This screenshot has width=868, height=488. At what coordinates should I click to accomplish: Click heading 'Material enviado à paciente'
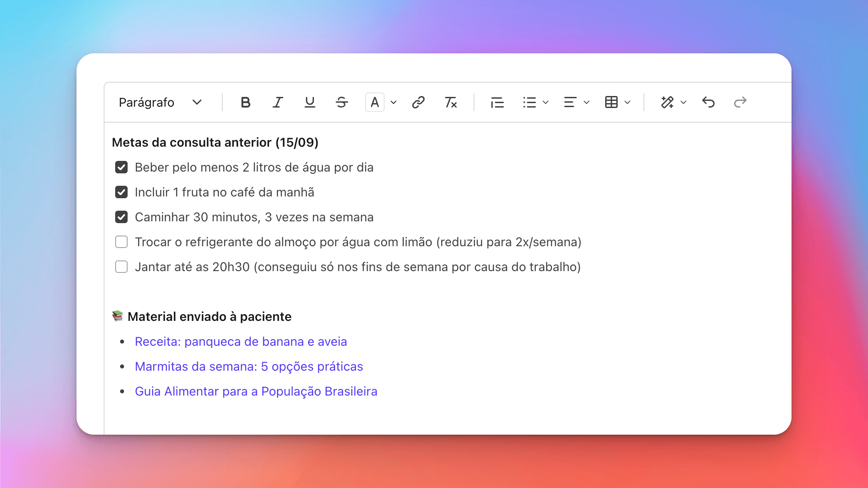click(x=209, y=316)
